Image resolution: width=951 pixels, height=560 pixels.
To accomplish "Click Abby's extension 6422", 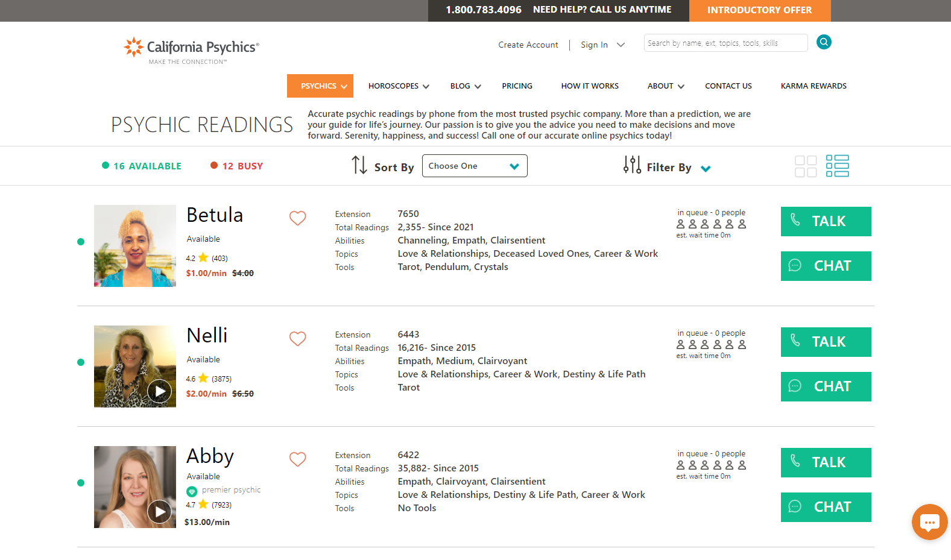I will click(x=408, y=455).
